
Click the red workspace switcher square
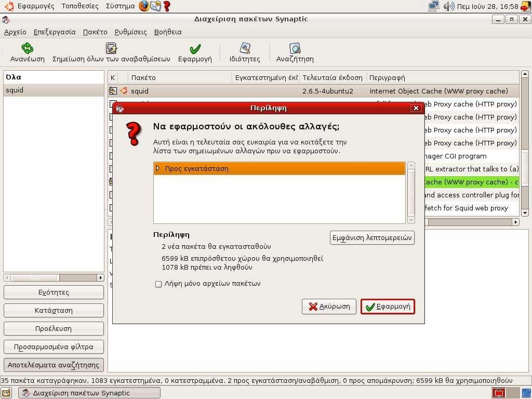[x=498, y=393]
